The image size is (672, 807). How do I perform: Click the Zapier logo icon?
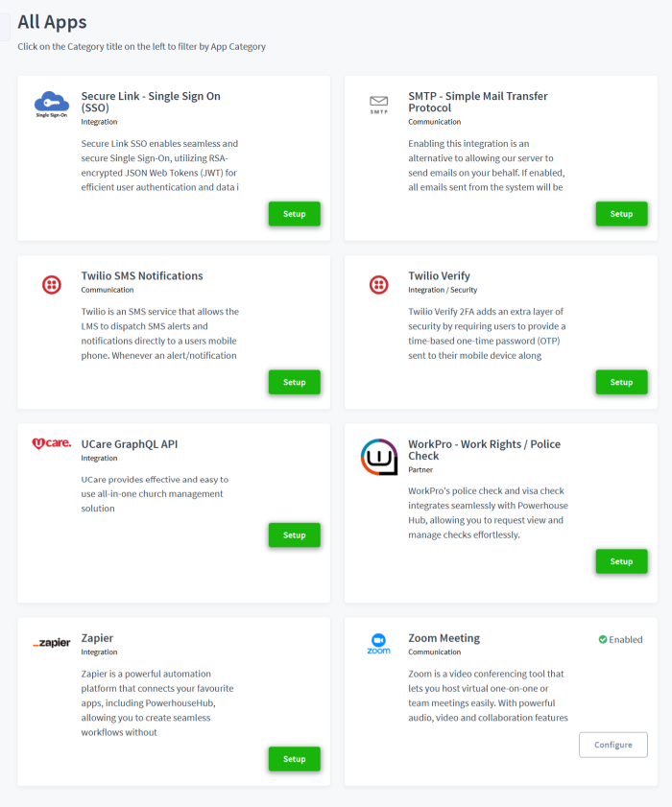pyautogui.click(x=52, y=644)
